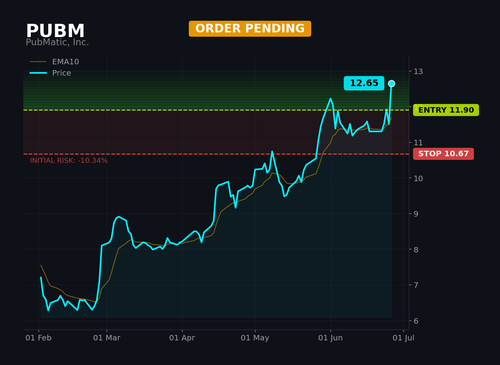Image resolution: width=500 pixels, height=365 pixels.
Task: Click the 6 price axis tick
Action: 416,321
